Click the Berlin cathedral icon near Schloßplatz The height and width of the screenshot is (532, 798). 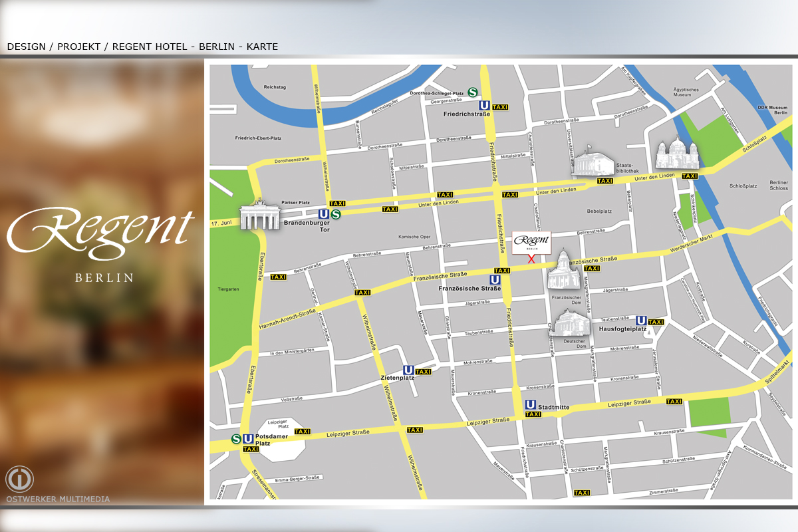coord(676,156)
